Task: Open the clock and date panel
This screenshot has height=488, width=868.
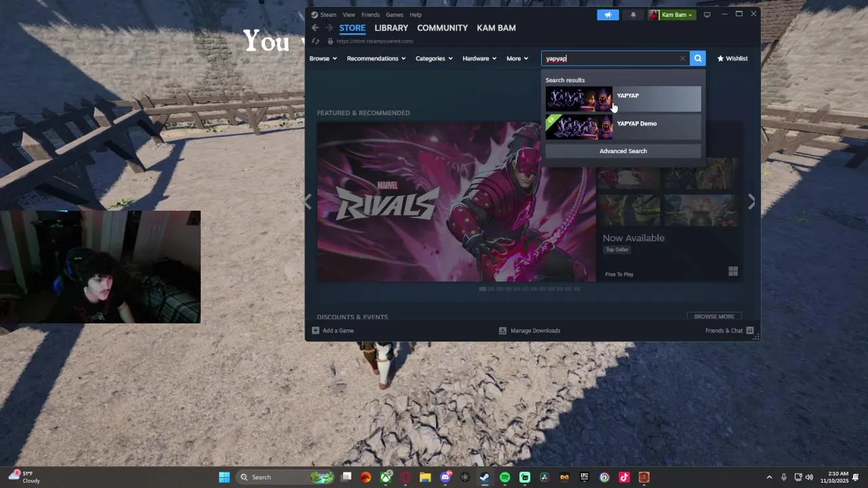Action: coord(834,477)
